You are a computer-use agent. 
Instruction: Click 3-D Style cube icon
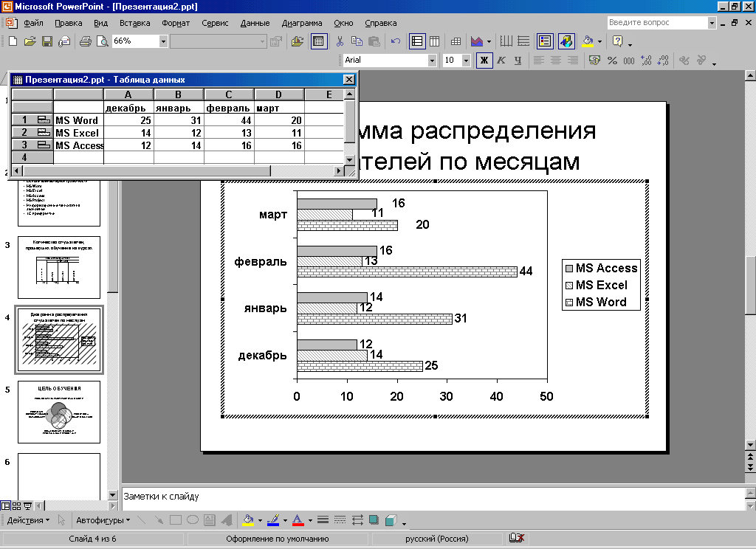point(391,520)
